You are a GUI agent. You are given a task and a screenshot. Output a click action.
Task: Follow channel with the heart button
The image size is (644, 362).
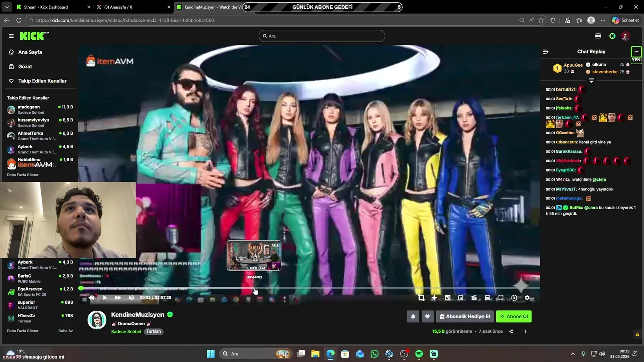(427, 316)
